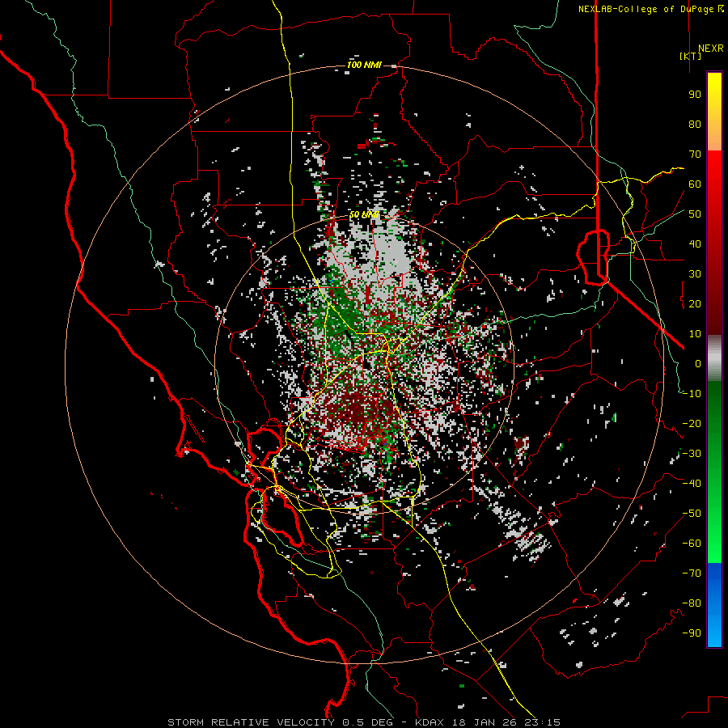Click the -40 value on velocity scale
Viewport: 728px width, 728px height.
point(692,484)
